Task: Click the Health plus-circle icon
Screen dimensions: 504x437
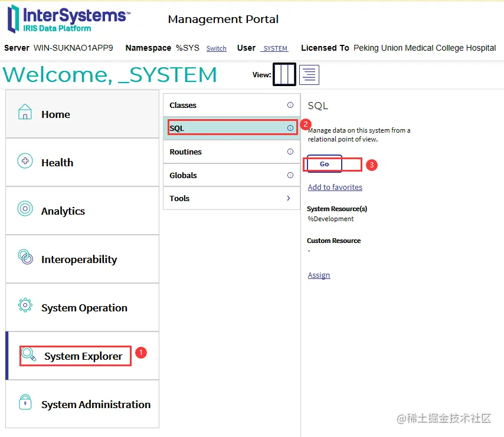Action: tap(25, 160)
